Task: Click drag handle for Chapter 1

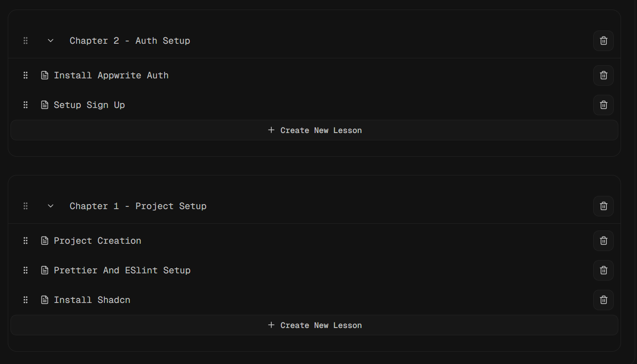Action: point(26,206)
